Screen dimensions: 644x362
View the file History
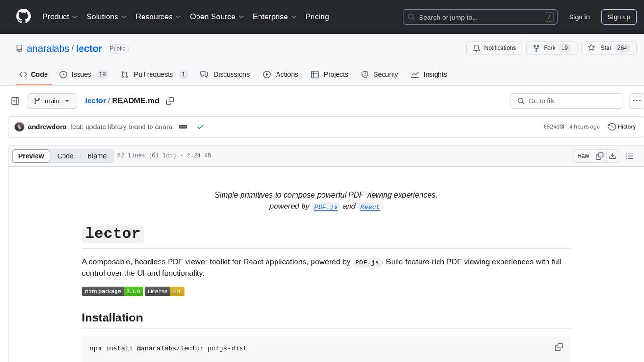(x=622, y=127)
